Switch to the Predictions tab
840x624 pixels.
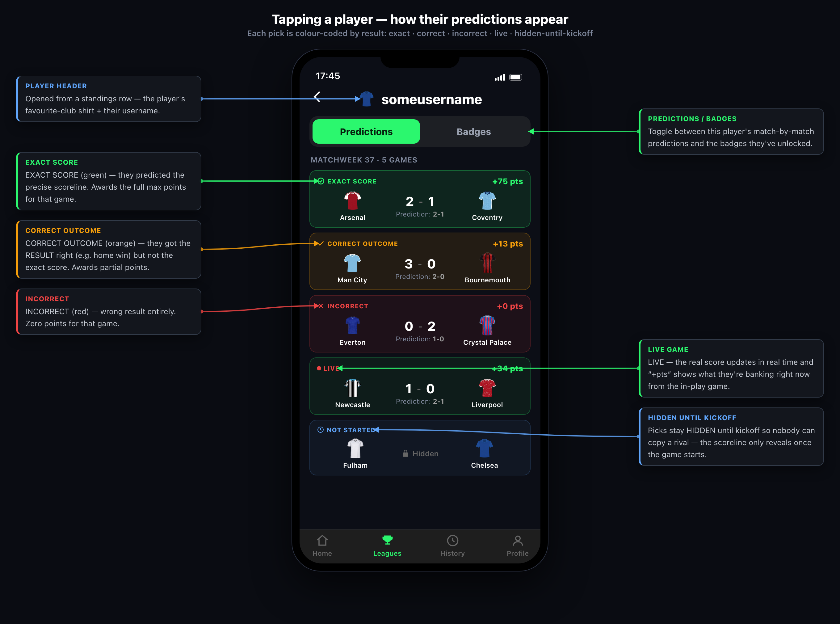click(x=366, y=132)
